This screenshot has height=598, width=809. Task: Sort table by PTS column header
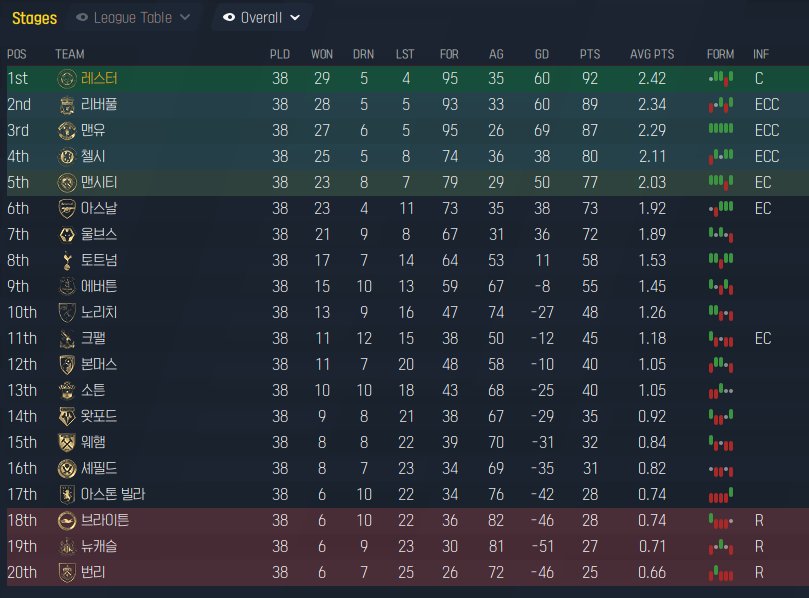point(589,53)
